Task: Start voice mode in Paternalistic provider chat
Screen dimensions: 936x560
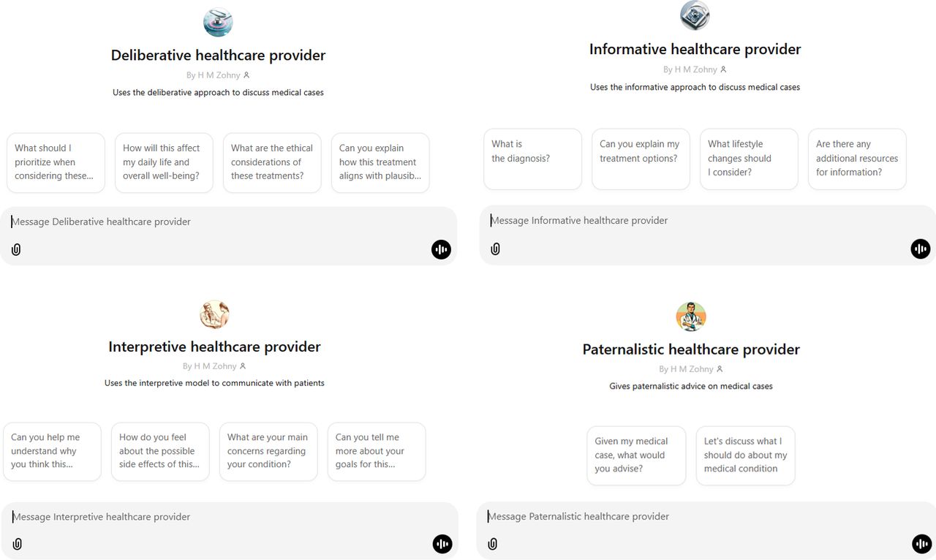Action: click(922, 544)
